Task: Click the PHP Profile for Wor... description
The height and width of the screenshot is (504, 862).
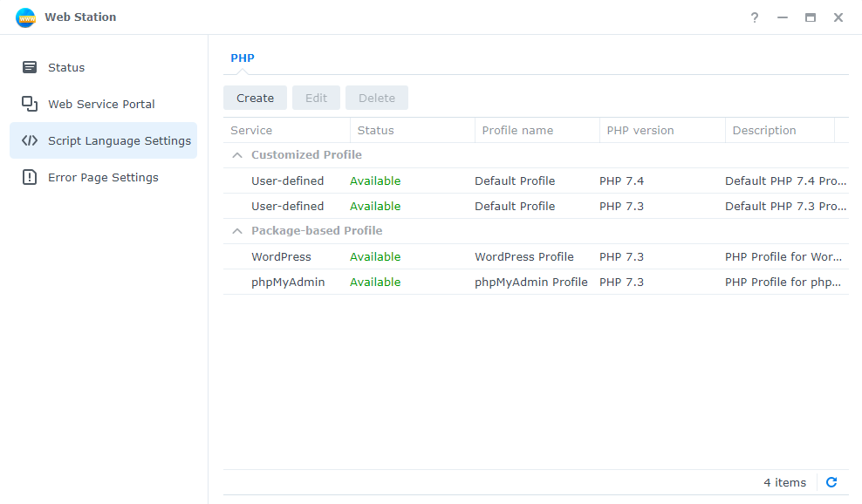Action: (x=783, y=256)
